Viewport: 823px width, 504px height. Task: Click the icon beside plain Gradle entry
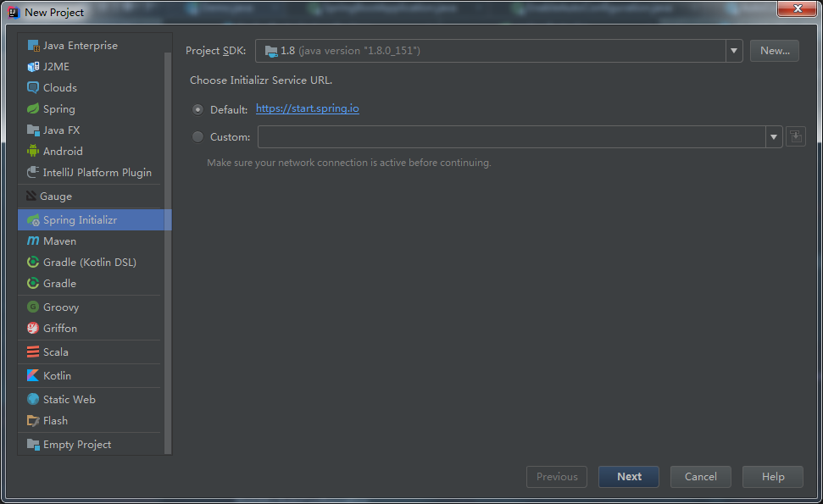coord(33,283)
